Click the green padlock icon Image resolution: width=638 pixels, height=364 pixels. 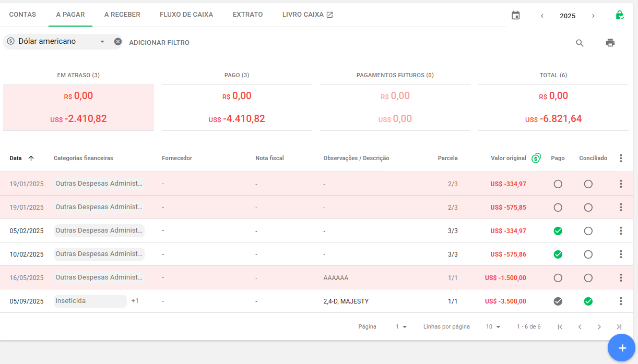pos(619,15)
